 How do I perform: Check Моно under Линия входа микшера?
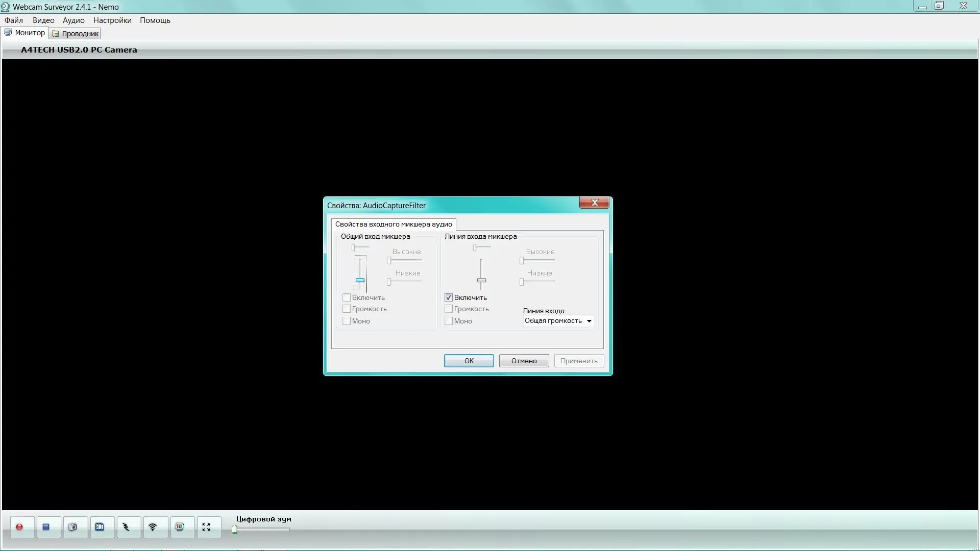(449, 321)
